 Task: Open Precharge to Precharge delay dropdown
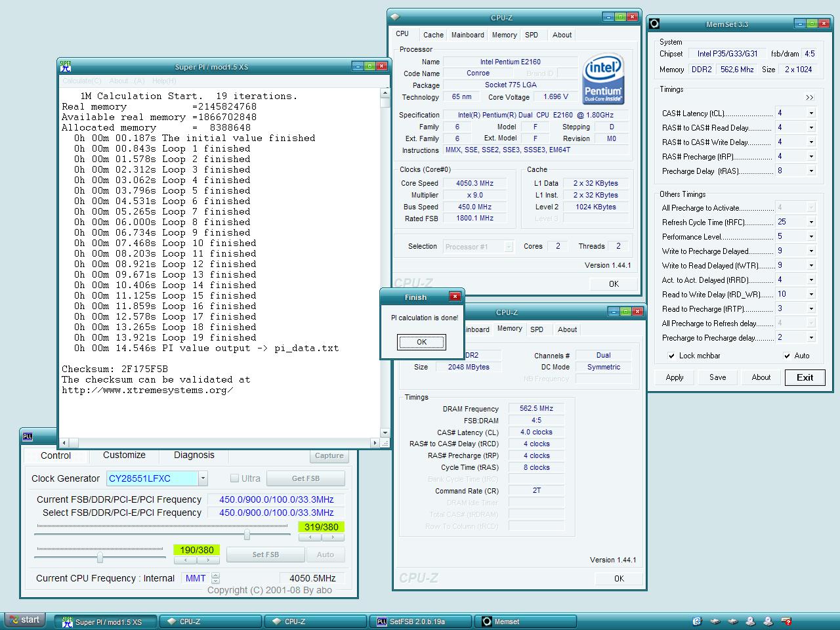pyautogui.click(x=811, y=337)
